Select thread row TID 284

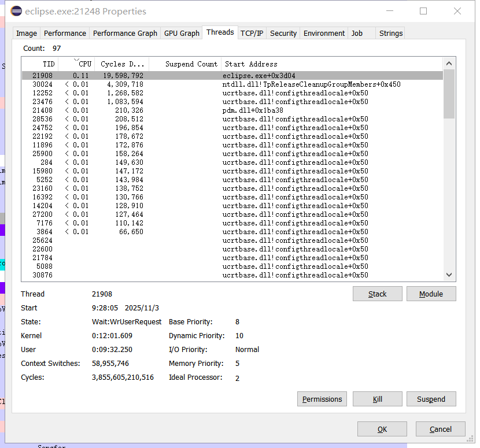click(232, 162)
